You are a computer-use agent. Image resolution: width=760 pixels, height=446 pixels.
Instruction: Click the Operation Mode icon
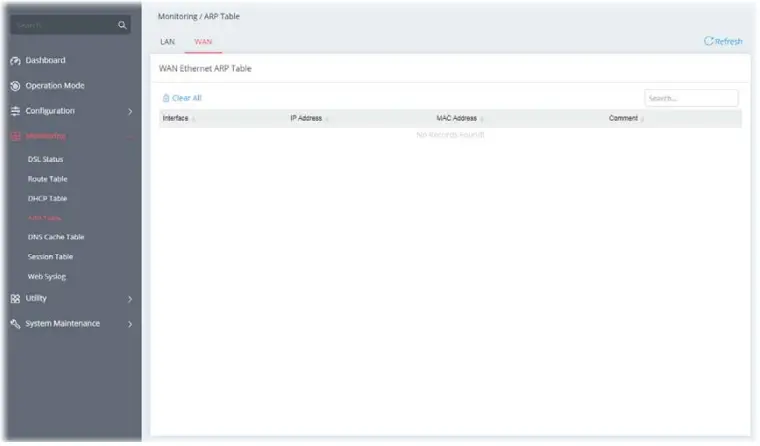tap(16, 86)
